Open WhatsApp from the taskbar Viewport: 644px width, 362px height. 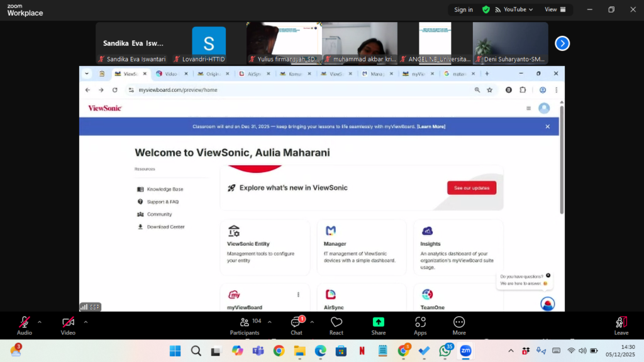(445, 351)
